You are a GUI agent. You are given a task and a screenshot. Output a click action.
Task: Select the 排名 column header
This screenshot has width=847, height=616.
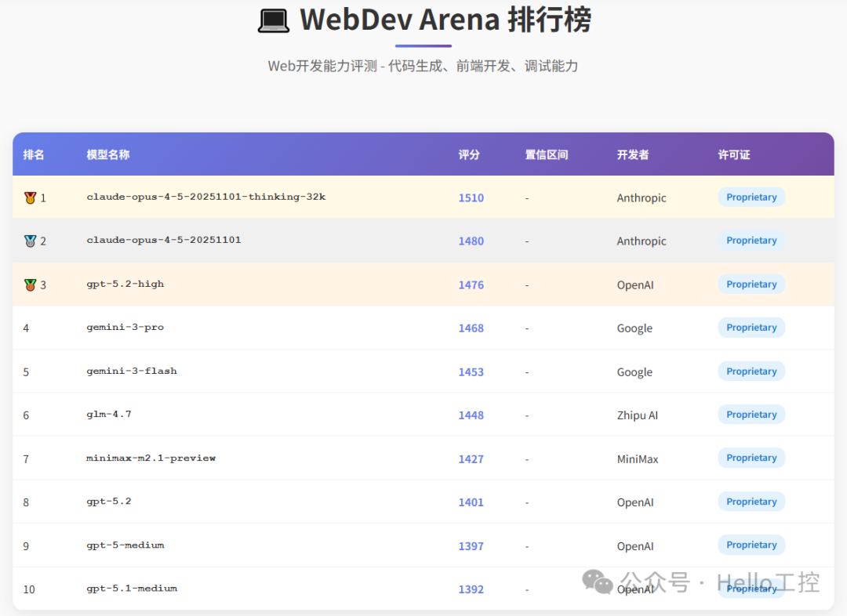35,154
